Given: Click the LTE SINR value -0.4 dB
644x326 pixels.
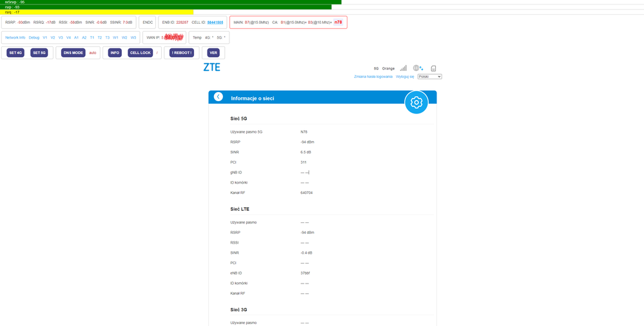Looking at the screenshot, I should 306,253.
